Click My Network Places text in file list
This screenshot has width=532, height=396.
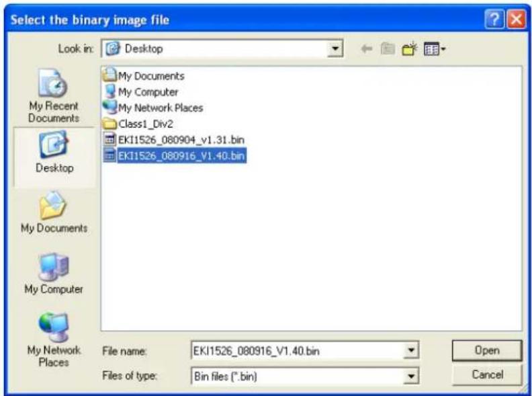161,108
